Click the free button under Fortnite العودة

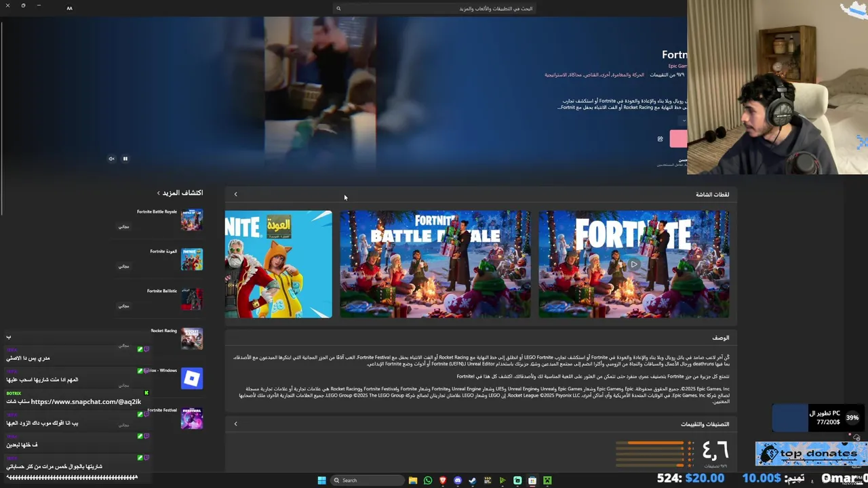(x=123, y=266)
